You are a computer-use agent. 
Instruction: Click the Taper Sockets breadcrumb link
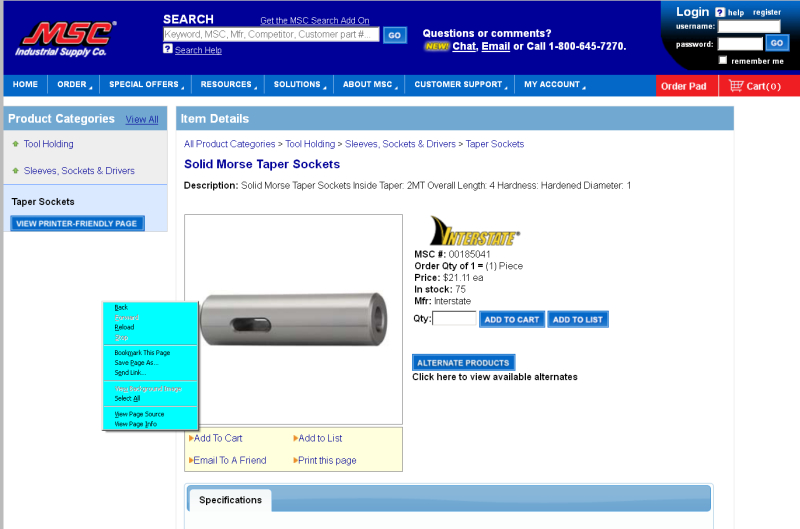(494, 144)
